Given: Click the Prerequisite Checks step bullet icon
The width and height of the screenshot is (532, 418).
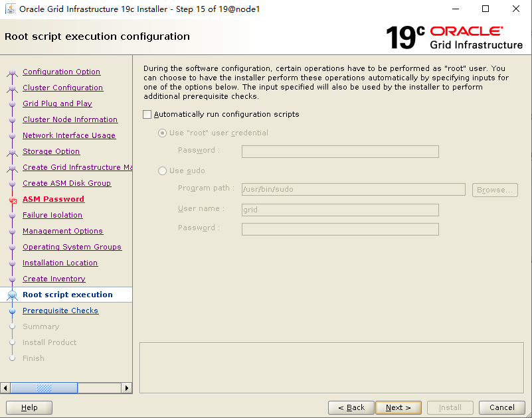Looking at the screenshot, I should [13, 311].
